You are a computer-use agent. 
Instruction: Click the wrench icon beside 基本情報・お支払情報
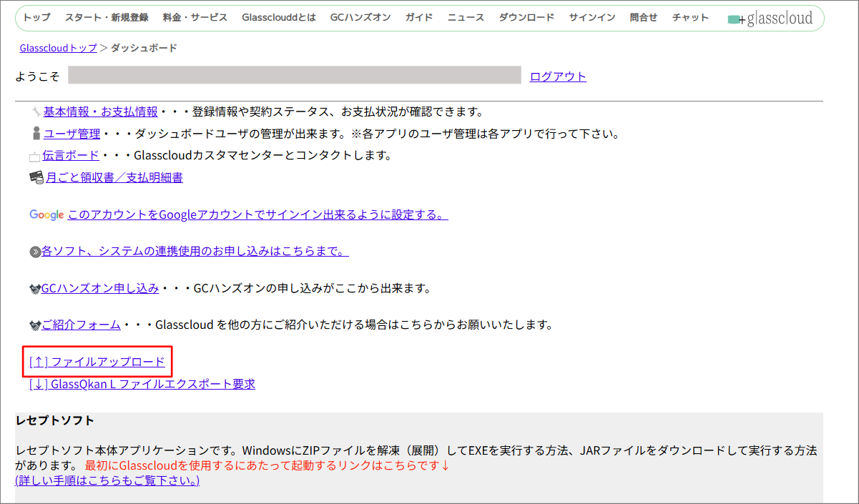click(36, 111)
